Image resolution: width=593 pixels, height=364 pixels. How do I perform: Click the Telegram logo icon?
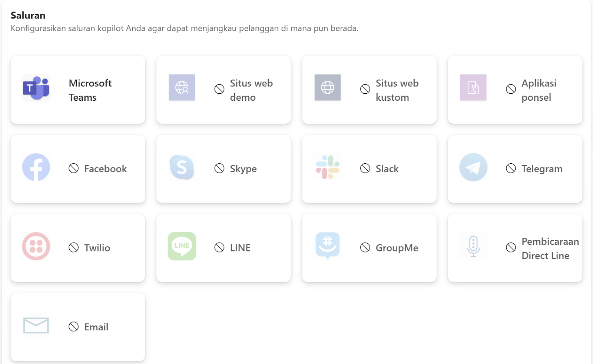pyautogui.click(x=473, y=167)
